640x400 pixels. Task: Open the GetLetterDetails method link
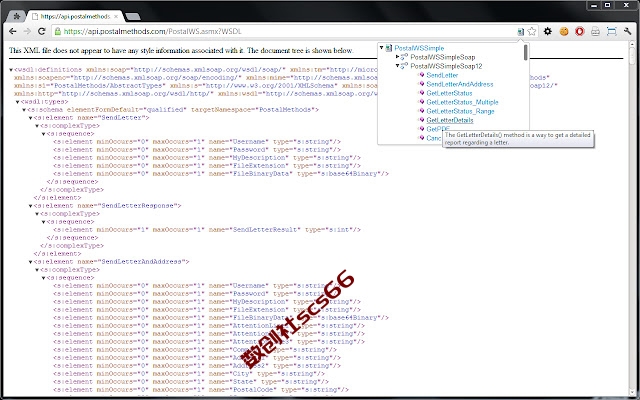pos(450,120)
